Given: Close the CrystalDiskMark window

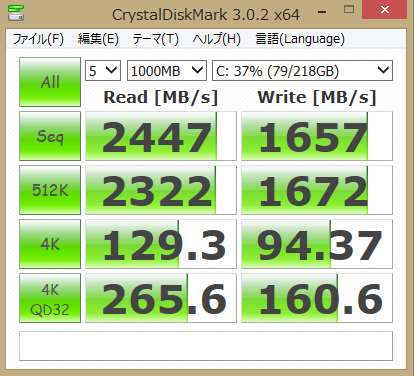Looking at the screenshot, I should (385, 10).
